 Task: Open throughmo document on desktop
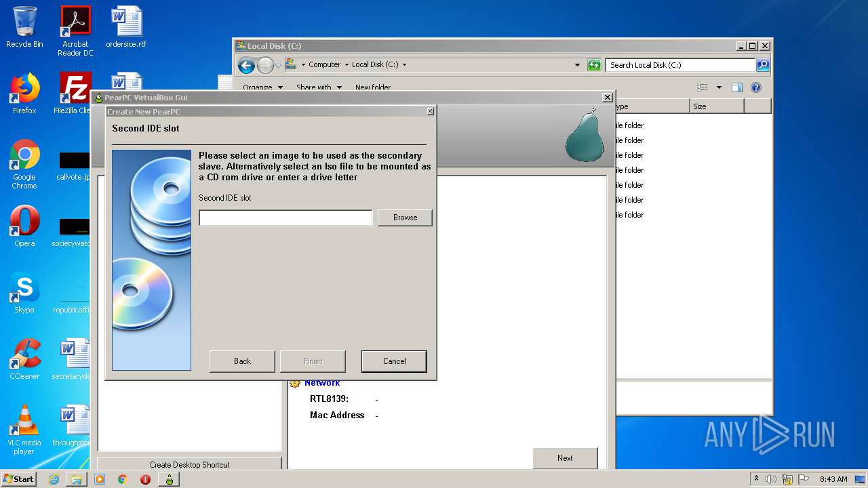tap(72, 426)
